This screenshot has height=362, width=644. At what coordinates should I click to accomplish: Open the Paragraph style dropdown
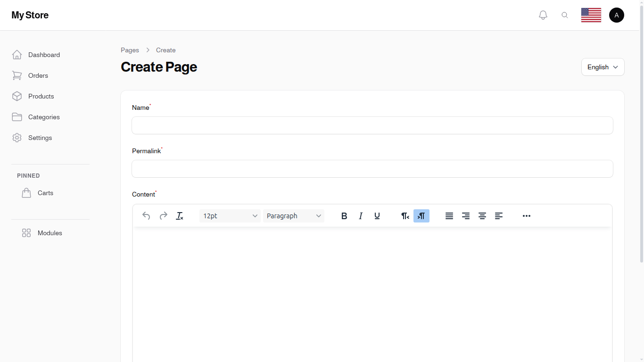[x=294, y=215]
